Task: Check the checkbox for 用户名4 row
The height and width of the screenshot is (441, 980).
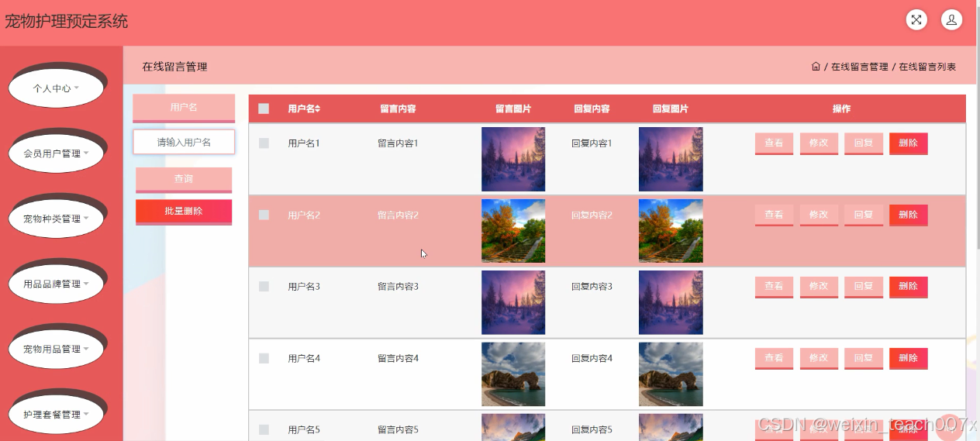Action: pyautogui.click(x=264, y=358)
